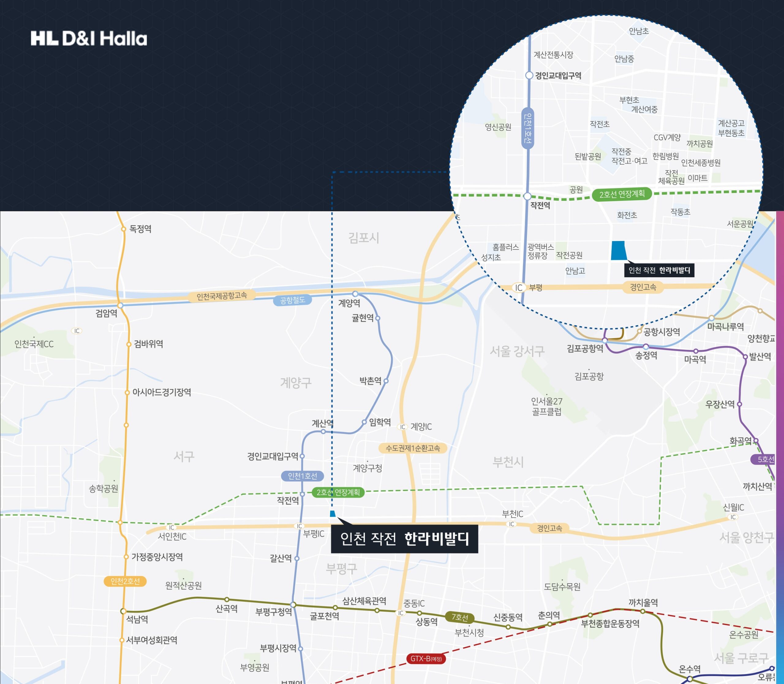Click the 광역버스 정류장 label
This screenshot has height=684, width=784.
pos(541,251)
